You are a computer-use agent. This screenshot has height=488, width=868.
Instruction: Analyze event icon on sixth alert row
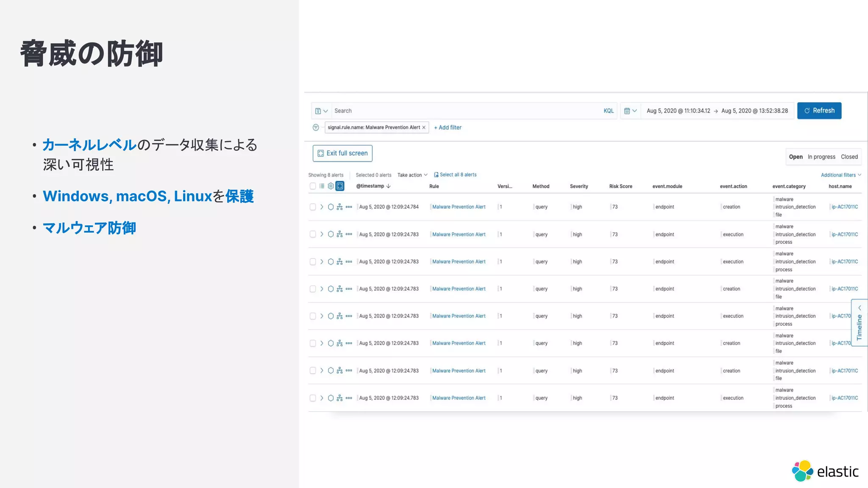339,343
